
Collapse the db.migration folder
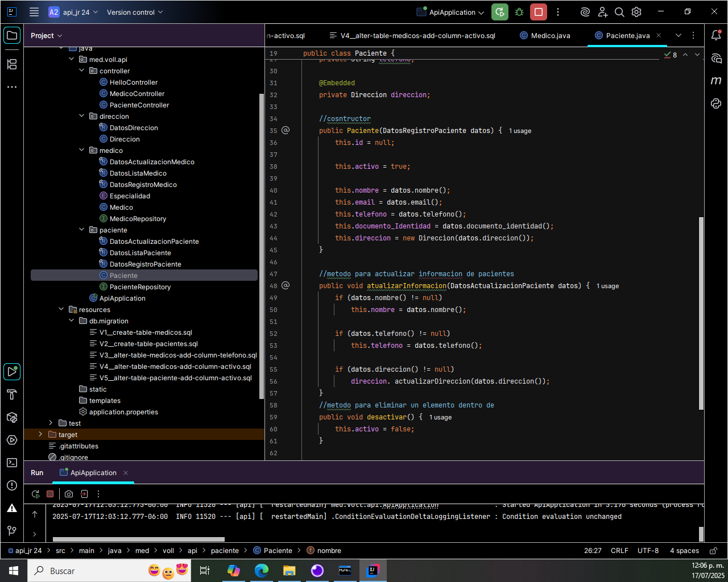click(x=71, y=321)
